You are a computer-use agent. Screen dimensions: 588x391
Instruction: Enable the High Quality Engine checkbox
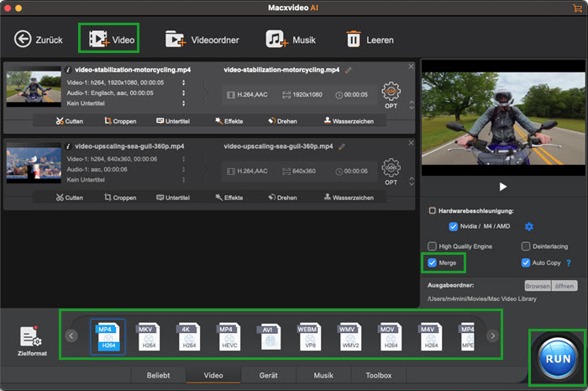[432, 246]
